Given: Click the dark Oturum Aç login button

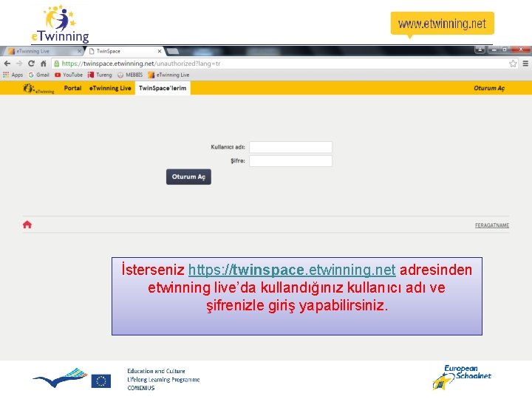Looking at the screenshot, I should 188,177.
